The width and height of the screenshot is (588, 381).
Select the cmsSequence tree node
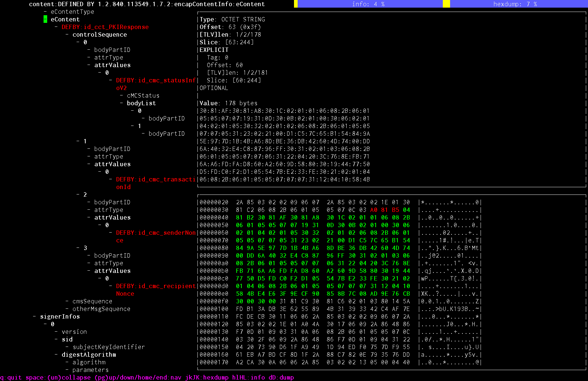pyautogui.click(x=92, y=301)
